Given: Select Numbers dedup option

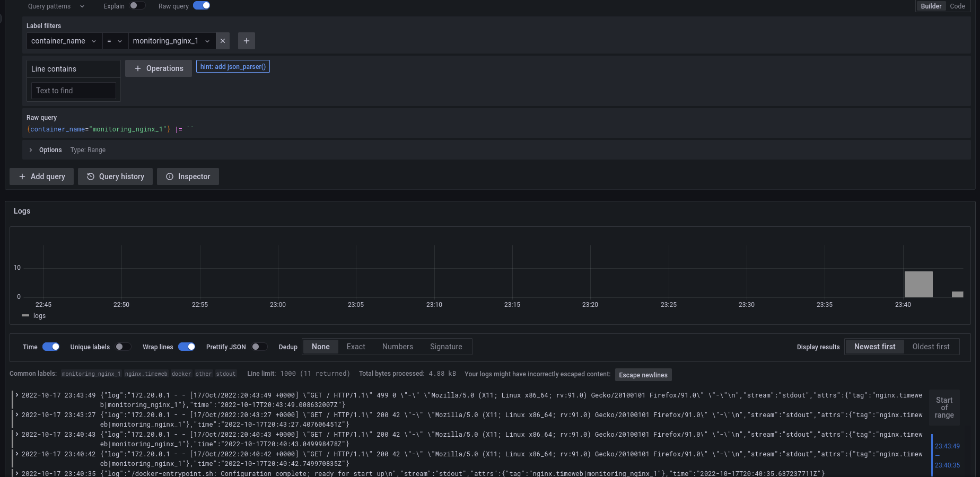Looking at the screenshot, I should (x=398, y=347).
